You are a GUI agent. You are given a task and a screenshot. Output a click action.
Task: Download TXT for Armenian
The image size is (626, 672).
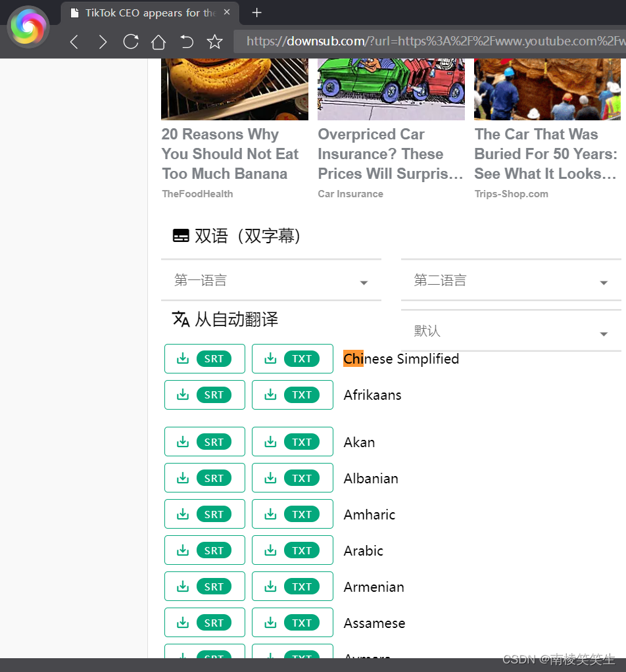[x=293, y=587]
